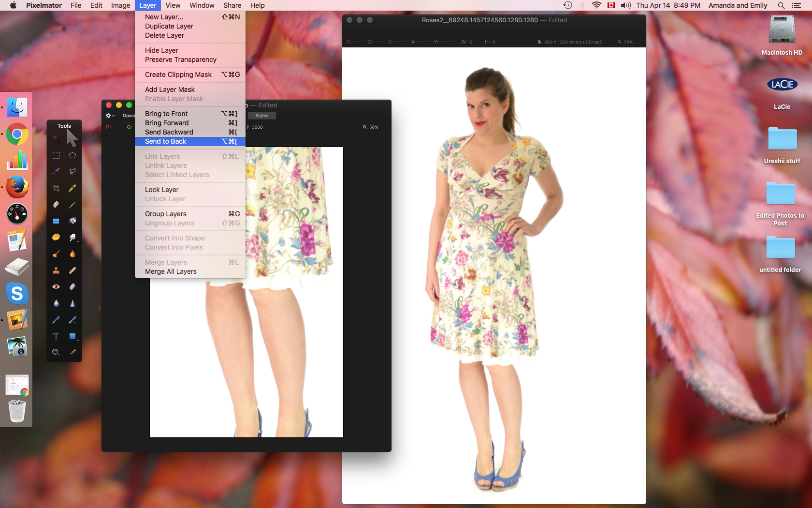Choose Send to Back from Layer menu
The height and width of the screenshot is (508, 812).
(190, 141)
